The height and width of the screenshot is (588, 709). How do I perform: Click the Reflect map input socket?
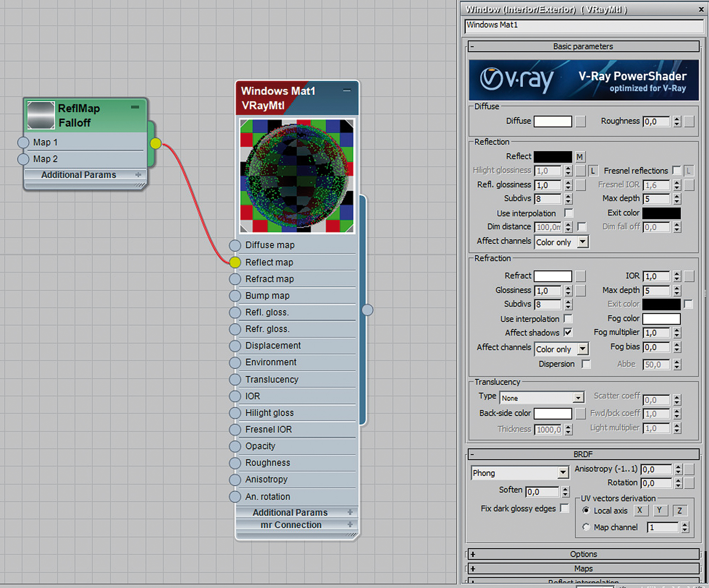pos(235,262)
